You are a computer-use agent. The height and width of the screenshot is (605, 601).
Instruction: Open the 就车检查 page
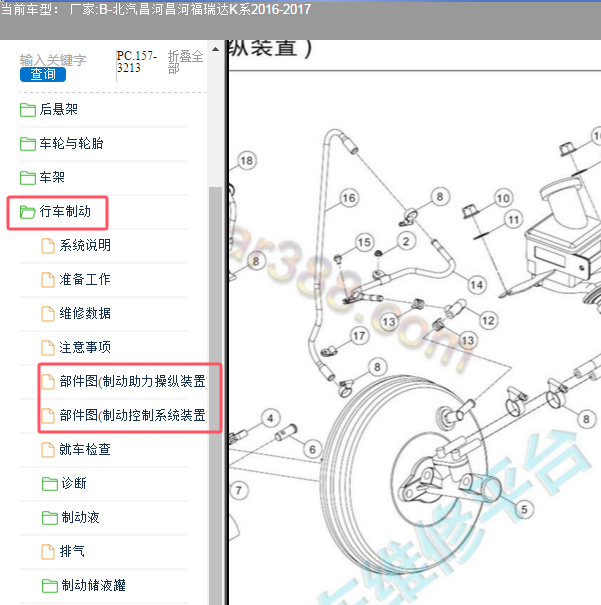(85, 450)
